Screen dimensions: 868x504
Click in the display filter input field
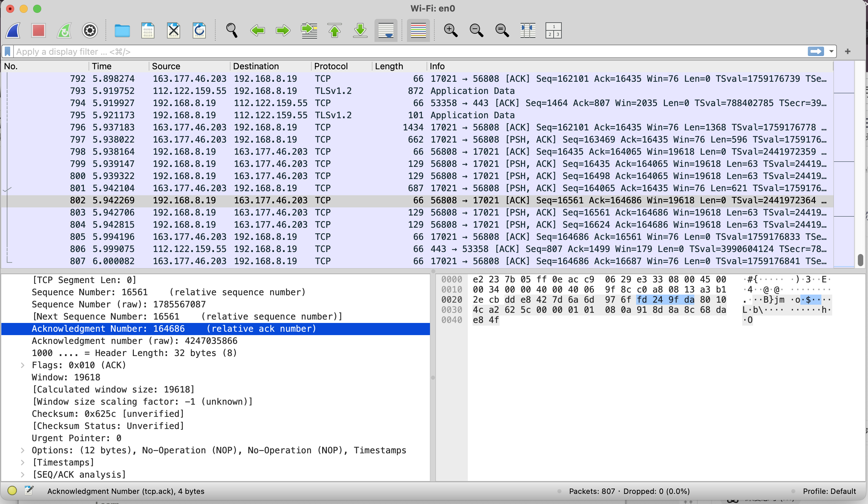coord(344,52)
